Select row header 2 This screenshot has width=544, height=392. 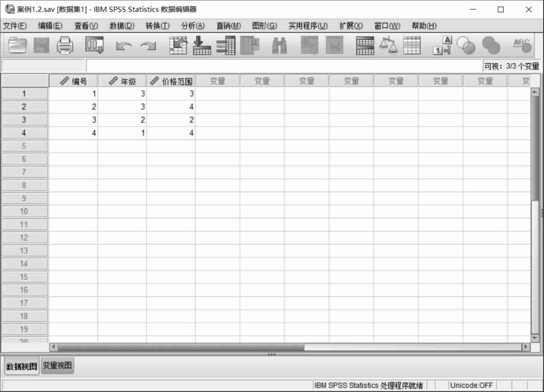pyautogui.click(x=24, y=107)
